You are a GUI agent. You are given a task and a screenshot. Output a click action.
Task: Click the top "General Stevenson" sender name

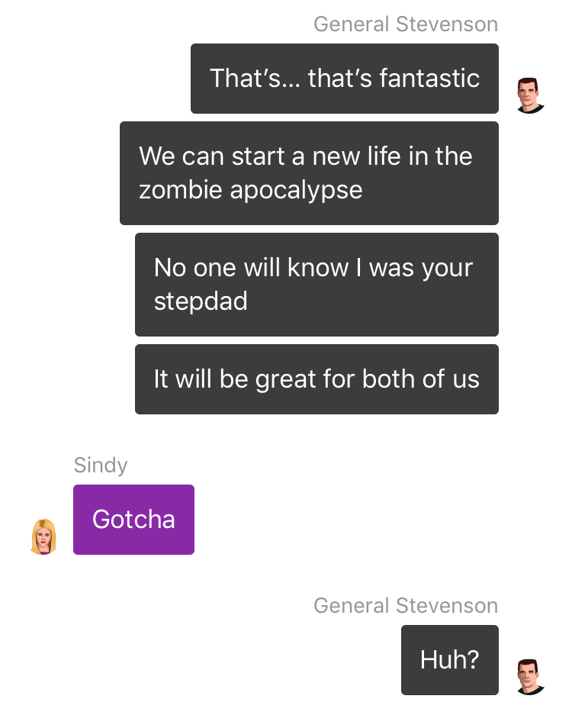click(x=406, y=24)
